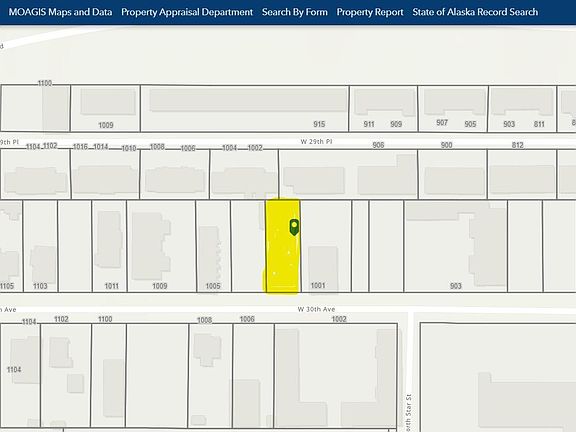576x432 pixels.
Task: Select parcel 1104 in lower left
Action: click(x=20, y=375)
